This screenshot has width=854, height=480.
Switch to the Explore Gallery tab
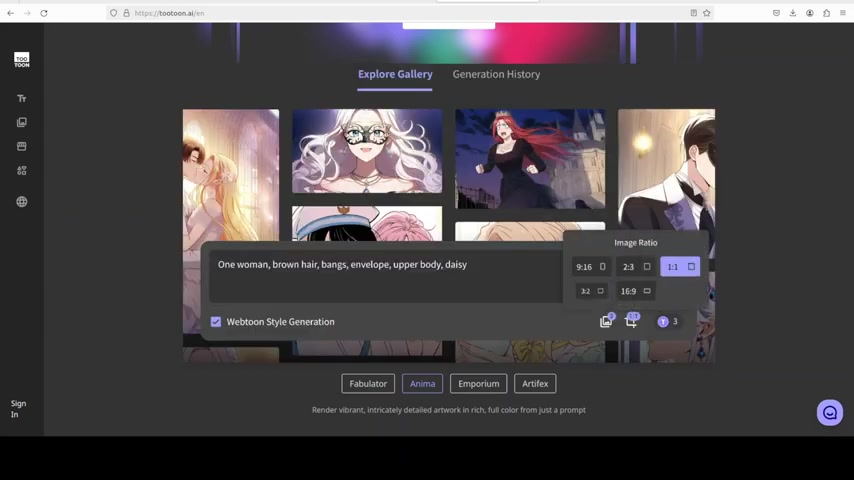(x=395, y=74)
